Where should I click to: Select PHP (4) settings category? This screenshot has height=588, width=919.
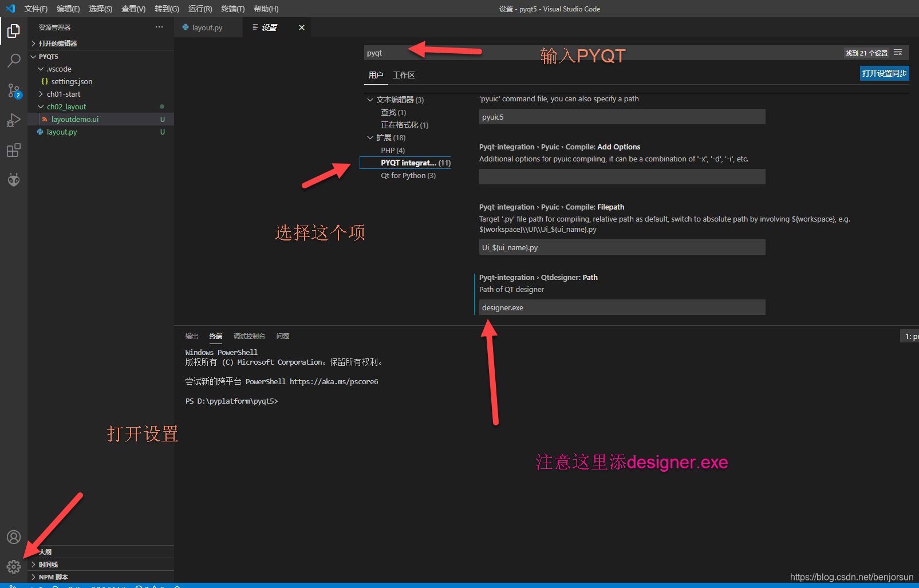point(393,150)
